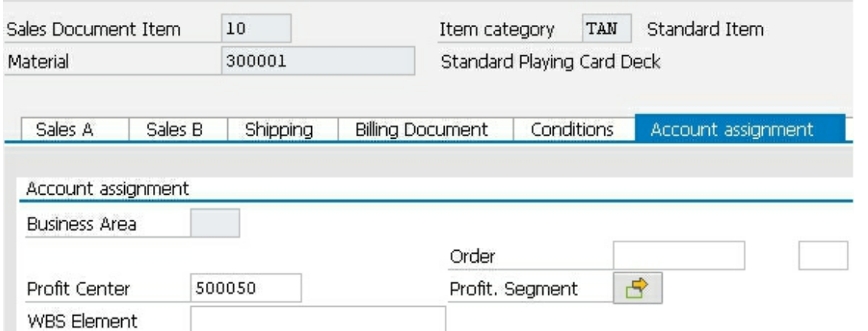Open the Profit. Segment assignment button
This screenshot has height=331, width=868.
637,288
